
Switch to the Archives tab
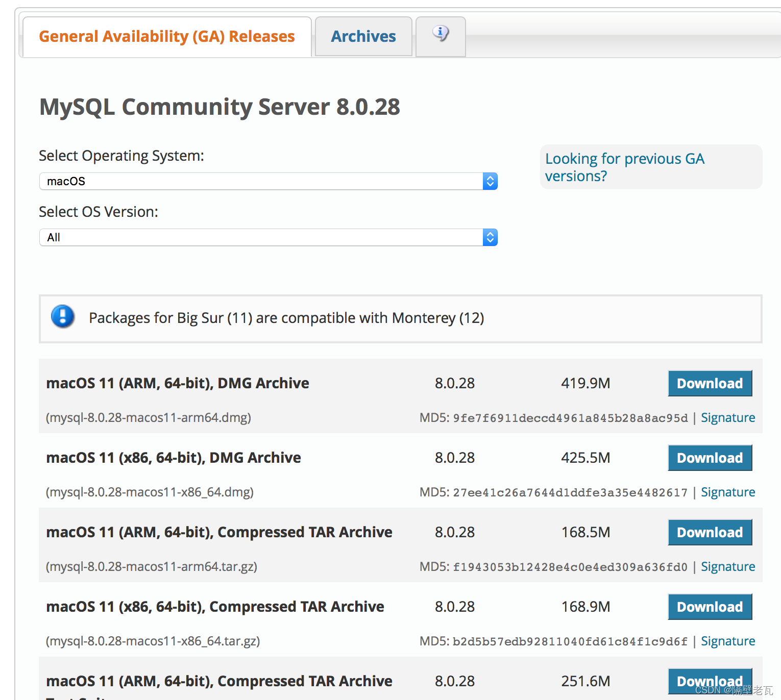click(363, 36)
